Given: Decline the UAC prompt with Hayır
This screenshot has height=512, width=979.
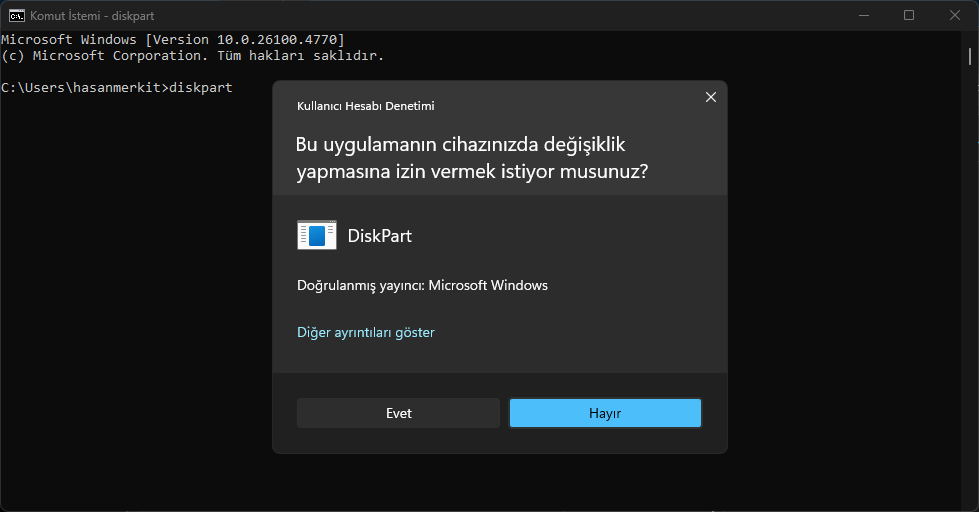Looking at the screenshot, I should point(605,413).
